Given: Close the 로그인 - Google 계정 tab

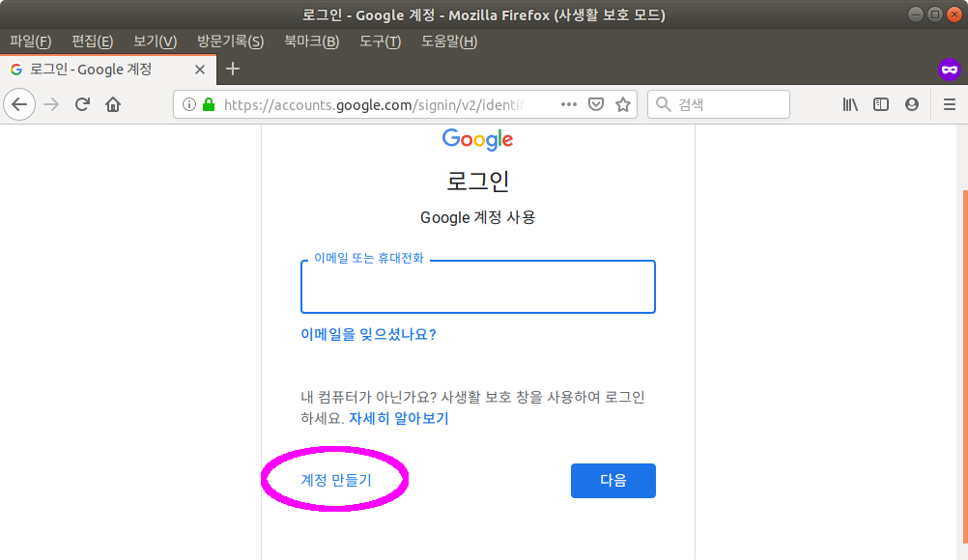Looking at the screenshot, I should (199, 70).
